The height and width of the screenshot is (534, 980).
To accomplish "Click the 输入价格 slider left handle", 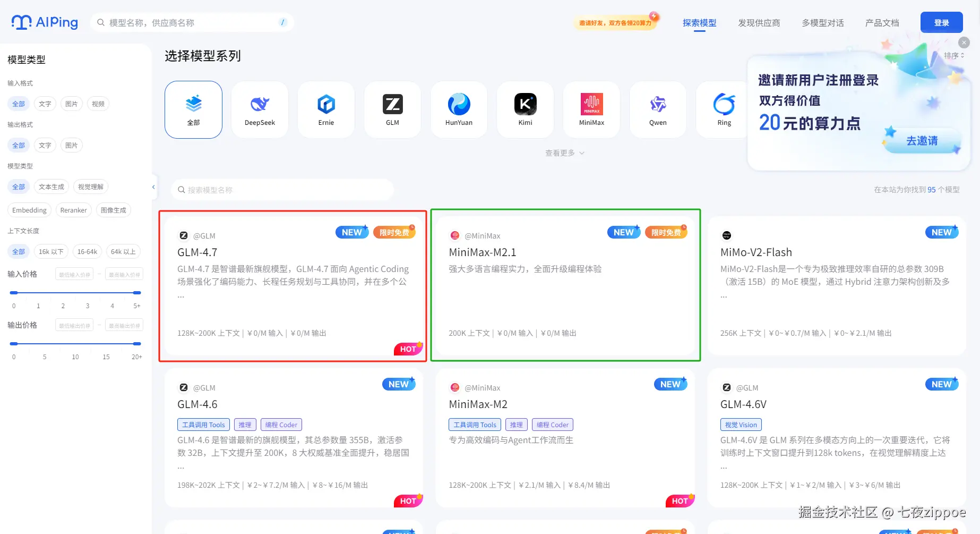I will click(14, 293).
